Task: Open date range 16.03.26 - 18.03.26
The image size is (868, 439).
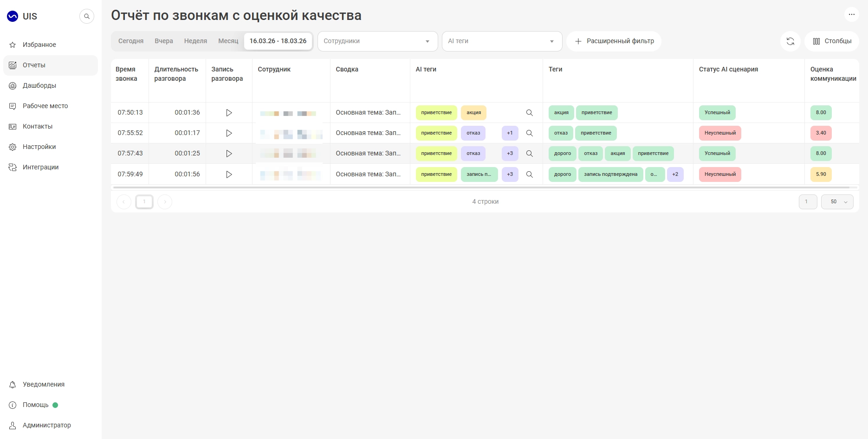Action: [x=278, y=41]
